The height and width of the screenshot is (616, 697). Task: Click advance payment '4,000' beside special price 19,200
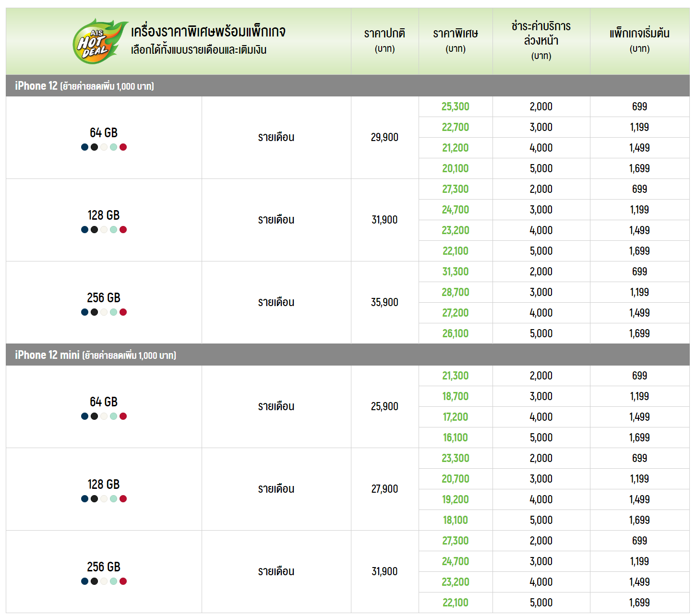click(x=541, y=499)
